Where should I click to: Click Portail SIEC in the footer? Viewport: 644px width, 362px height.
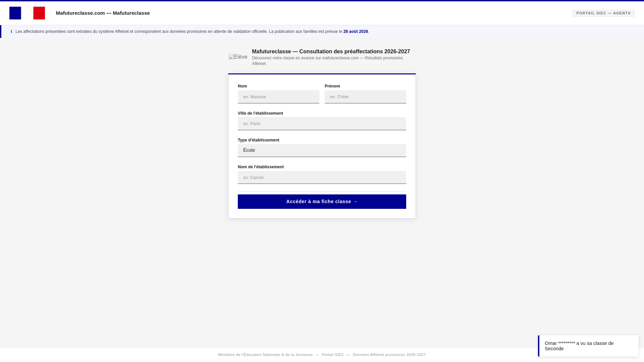tap(333, 355)
